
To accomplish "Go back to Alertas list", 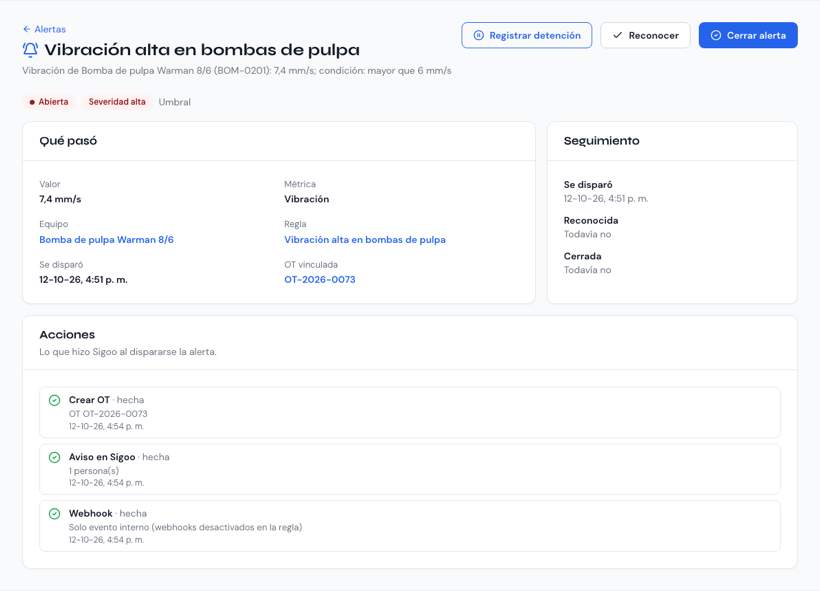I will tap(44, 29).
